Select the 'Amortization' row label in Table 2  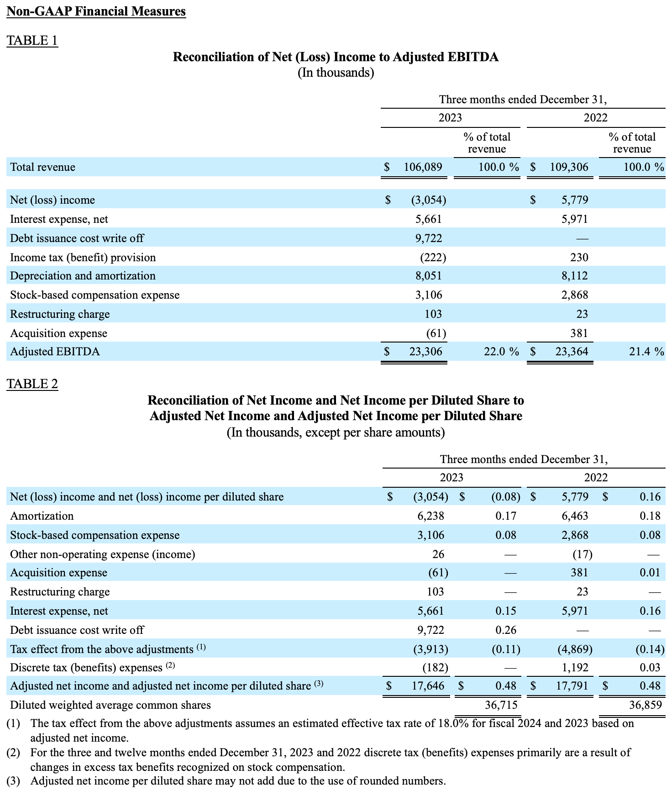[42, 516]
